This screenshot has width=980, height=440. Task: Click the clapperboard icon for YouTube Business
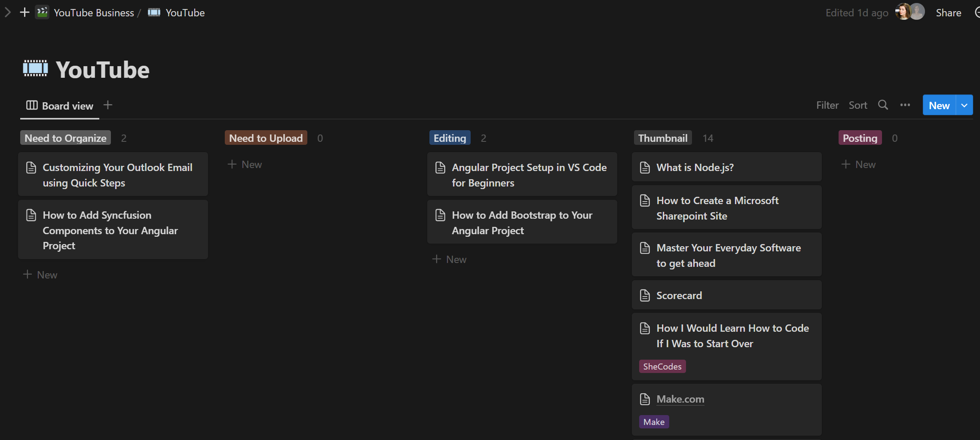click(42, 12)
